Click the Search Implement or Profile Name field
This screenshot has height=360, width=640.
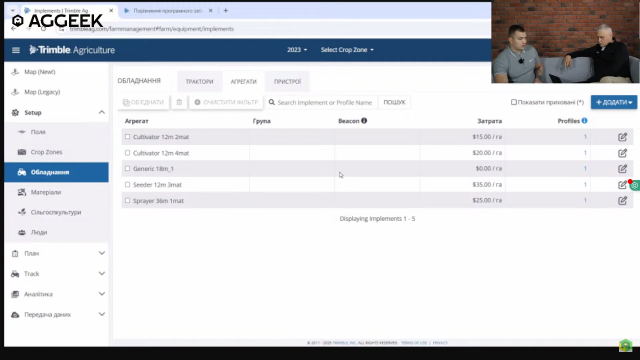click(322, 102)
